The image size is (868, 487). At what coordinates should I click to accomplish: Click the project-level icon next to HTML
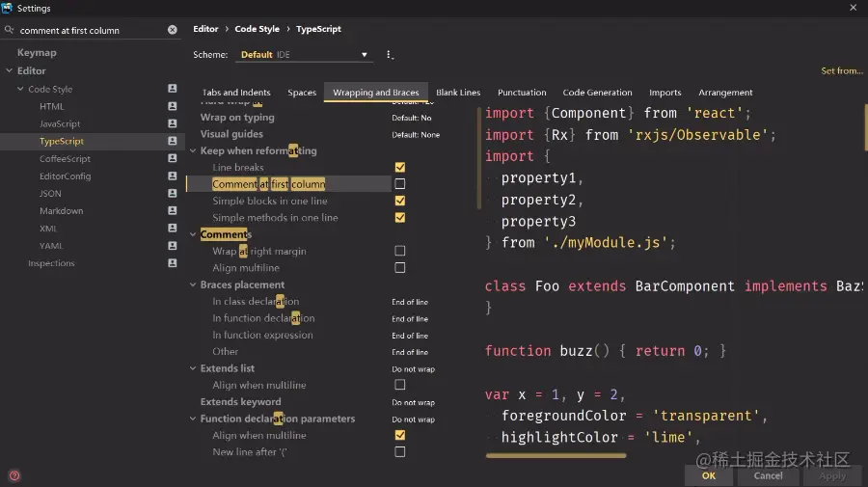coord(173,106)
